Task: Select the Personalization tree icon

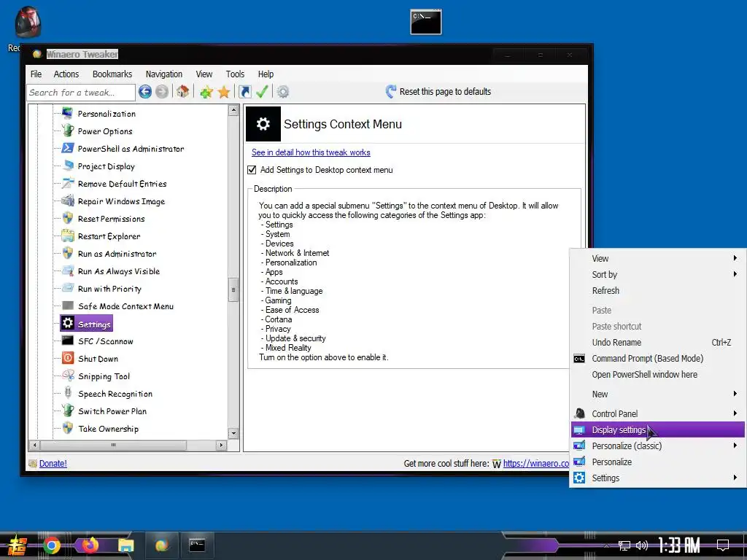Action: (68, 113)
